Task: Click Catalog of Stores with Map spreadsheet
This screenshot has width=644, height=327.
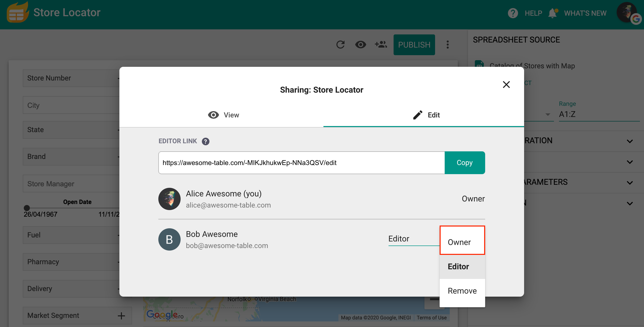Action: 532,66
